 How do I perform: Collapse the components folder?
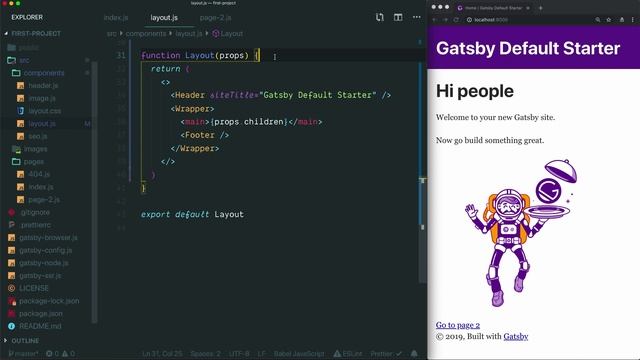(38, 73)
